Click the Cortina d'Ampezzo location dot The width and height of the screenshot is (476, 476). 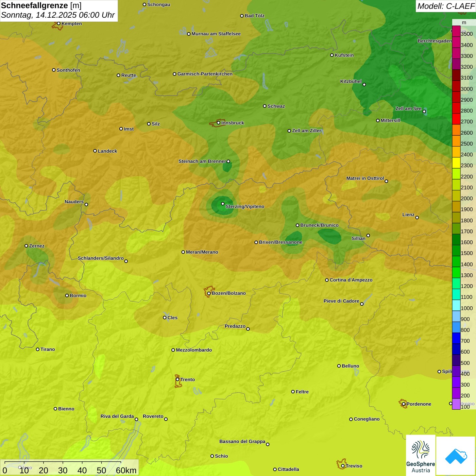(327, 280)
